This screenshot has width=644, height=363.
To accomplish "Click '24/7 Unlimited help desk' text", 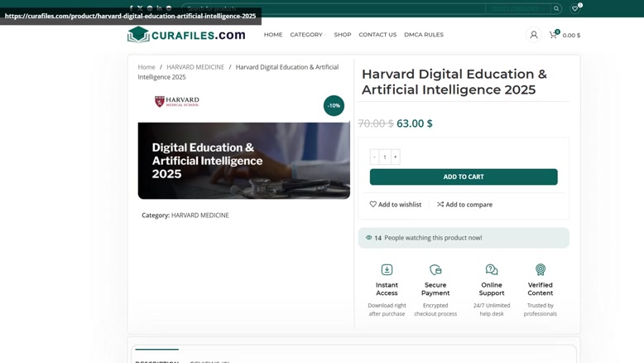I will point(492,310).
